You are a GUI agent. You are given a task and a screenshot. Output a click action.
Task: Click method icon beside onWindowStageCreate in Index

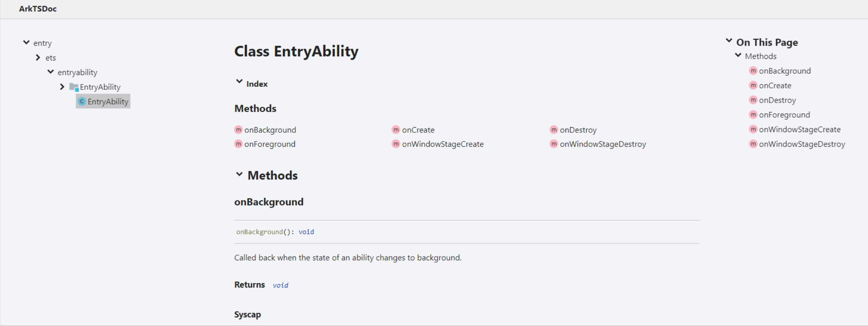[x=396, y=144]
